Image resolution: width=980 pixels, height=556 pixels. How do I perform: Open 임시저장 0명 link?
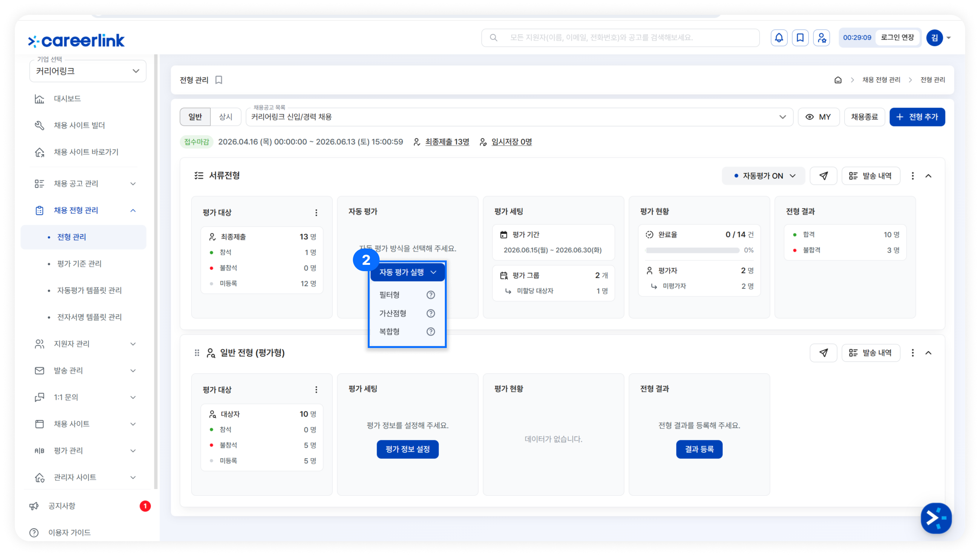click(x=511, y=142)
